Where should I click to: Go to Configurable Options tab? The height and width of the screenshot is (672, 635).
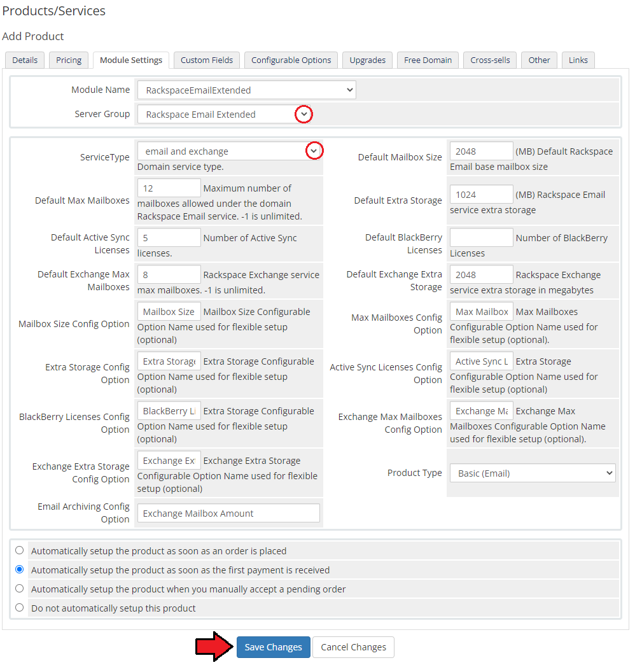point(291,60)
